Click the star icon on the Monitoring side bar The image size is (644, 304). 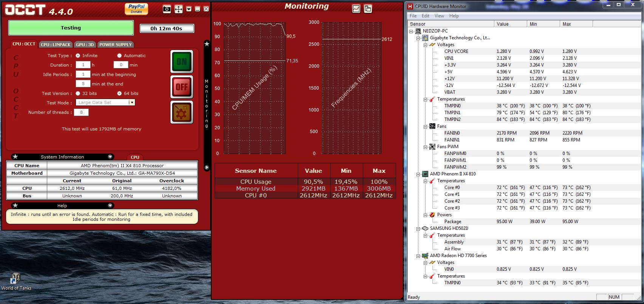(x=207, y=44)
